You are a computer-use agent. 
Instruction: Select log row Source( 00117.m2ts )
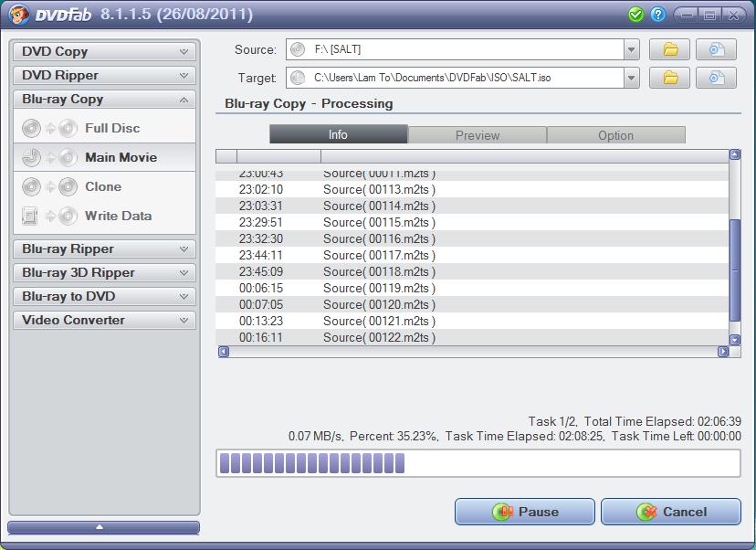click(x=472, y=255)
